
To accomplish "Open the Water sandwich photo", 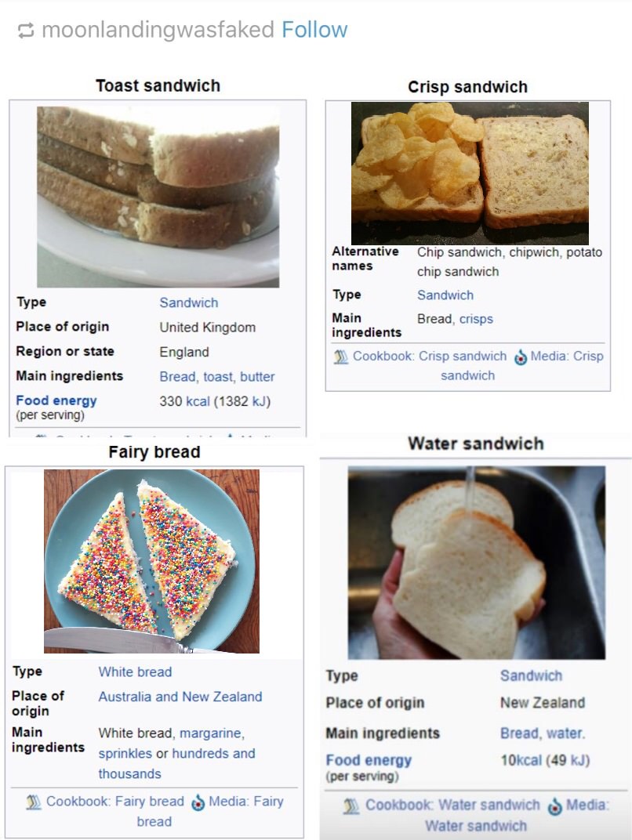I will pos(477,563).
